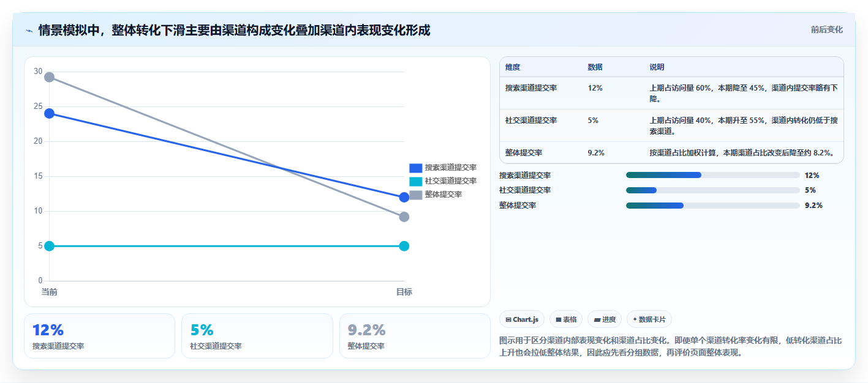868x383 pixels.
Task: Click the 搜索渠道提交率 progress bar
Action: pyautogui.click(x=713, y=175)
